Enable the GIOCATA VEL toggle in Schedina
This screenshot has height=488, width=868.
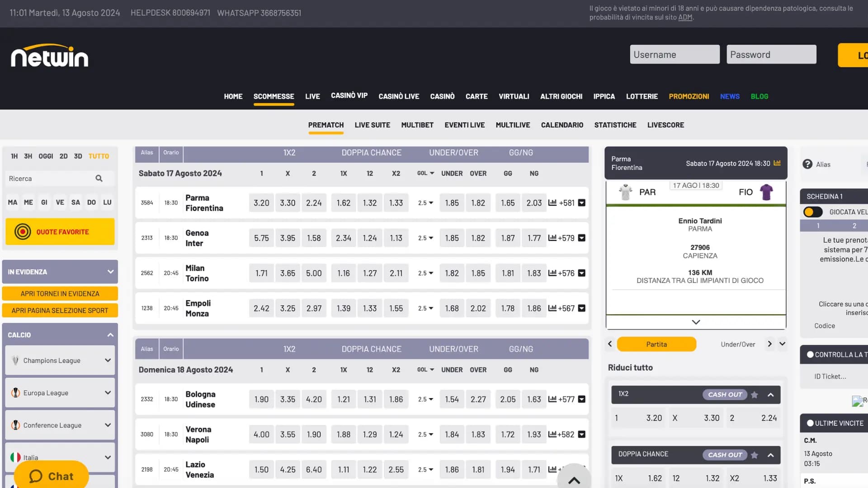click(x=812, y=212)
